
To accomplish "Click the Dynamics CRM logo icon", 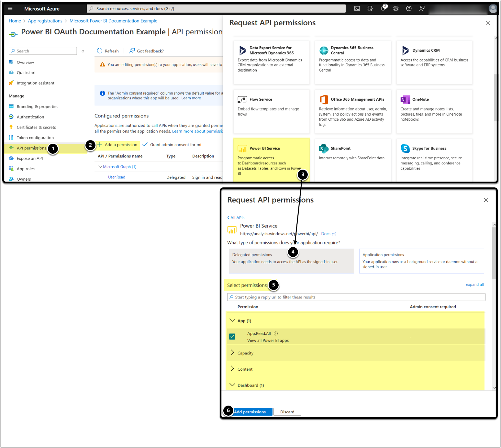I will point(405,50).
